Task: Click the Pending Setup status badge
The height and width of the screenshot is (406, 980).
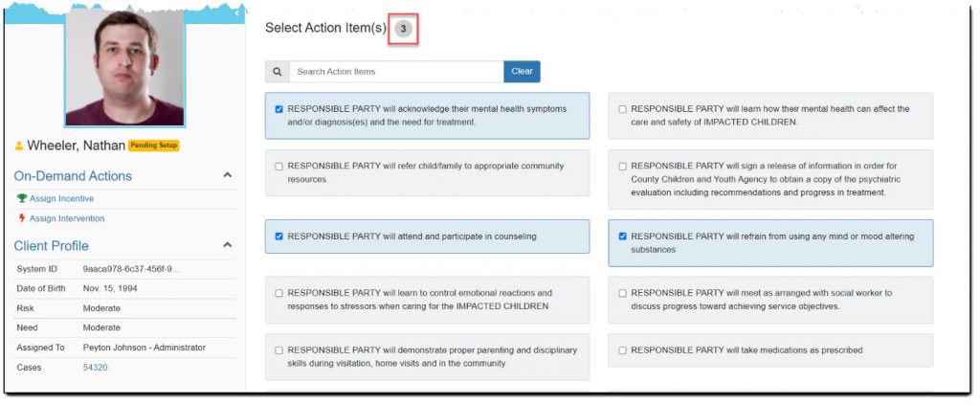Action: pyautogui.click(x=153, y=146)
